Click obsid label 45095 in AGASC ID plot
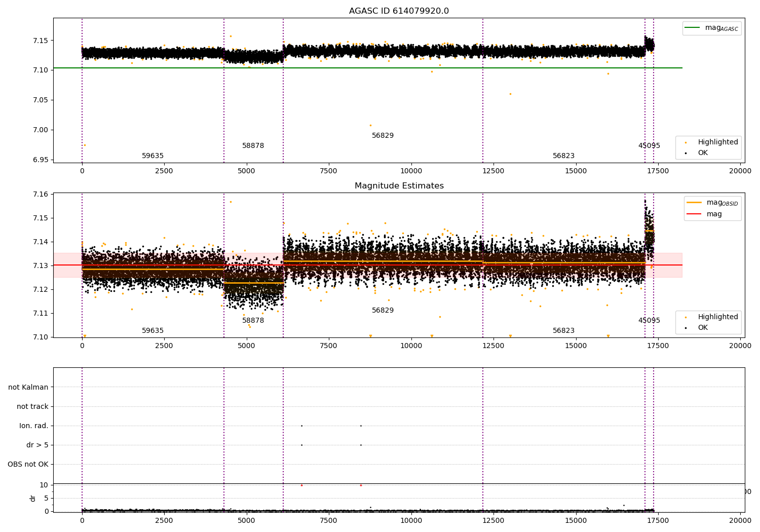This screenshot has width=760, height=532. click(649, 146)
